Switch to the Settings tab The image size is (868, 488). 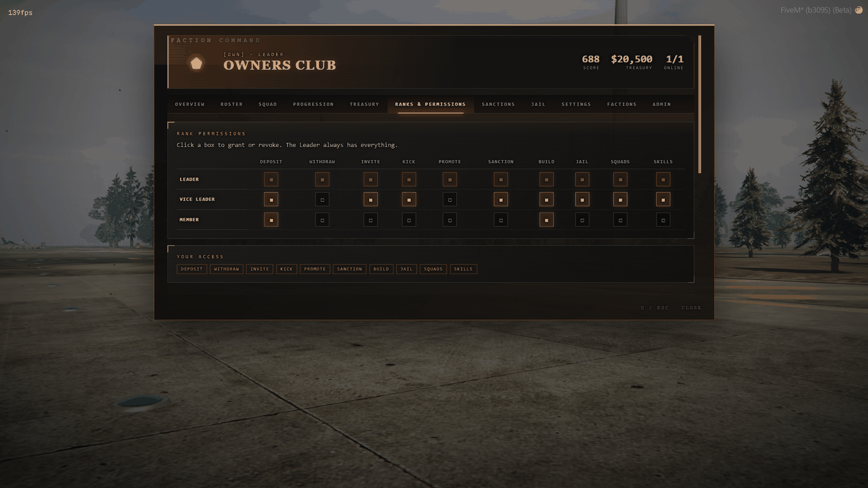click(x=576, y=104)
